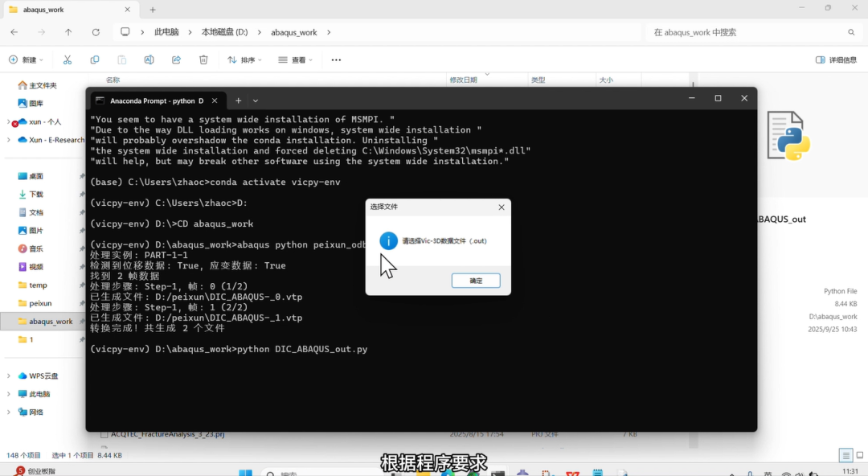Open the 查看 view dropdown

click(x=295, y=60)
